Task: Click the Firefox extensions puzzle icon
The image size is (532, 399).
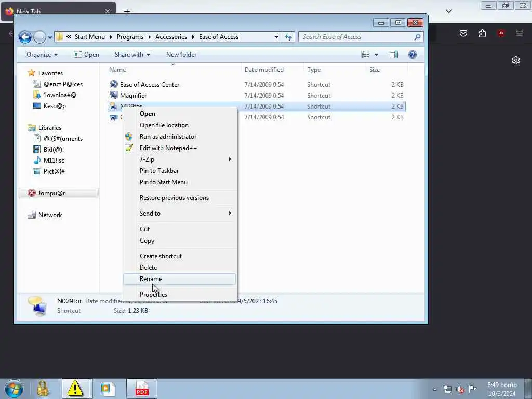Action: point(482,33)
